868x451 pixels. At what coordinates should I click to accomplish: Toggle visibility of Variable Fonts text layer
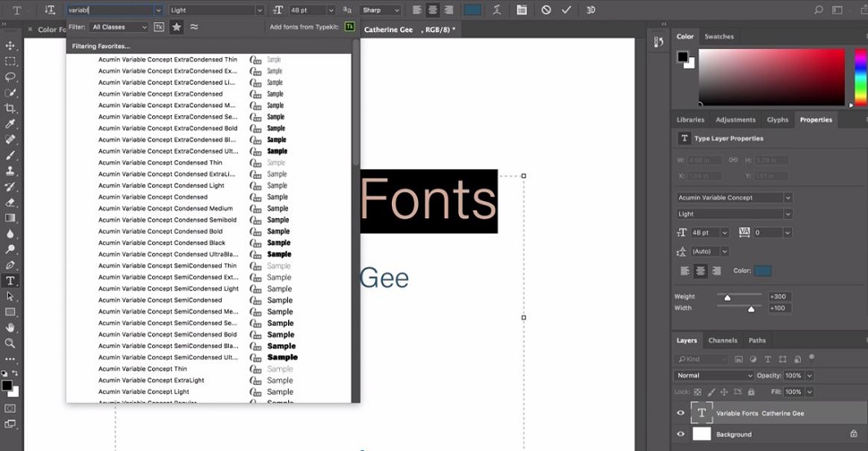(681, 413)
